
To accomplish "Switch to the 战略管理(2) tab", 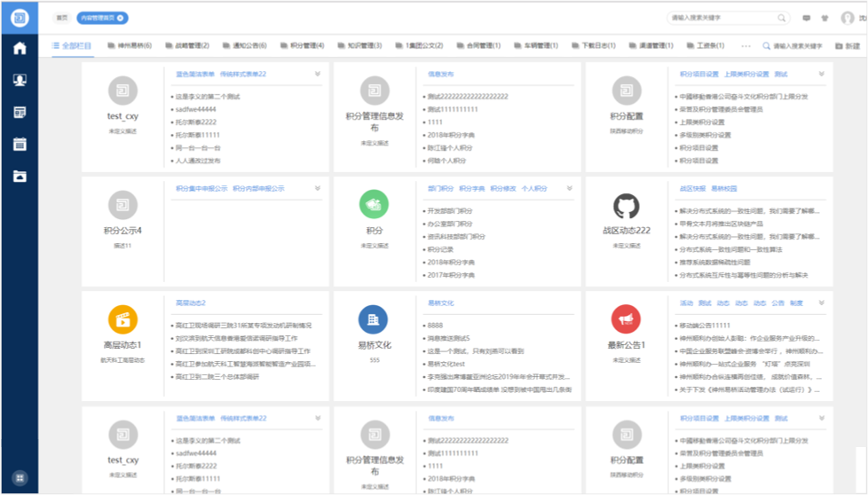I will click(x=187, y=45).
